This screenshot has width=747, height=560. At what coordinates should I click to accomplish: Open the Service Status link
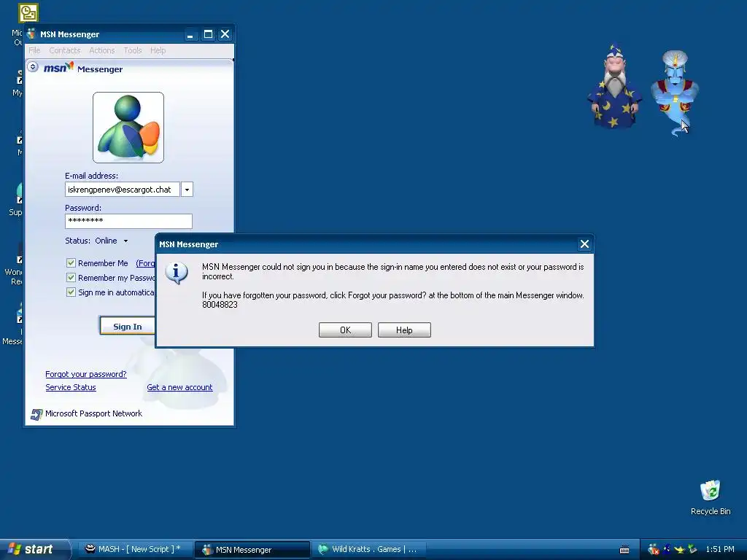point(71,388)
